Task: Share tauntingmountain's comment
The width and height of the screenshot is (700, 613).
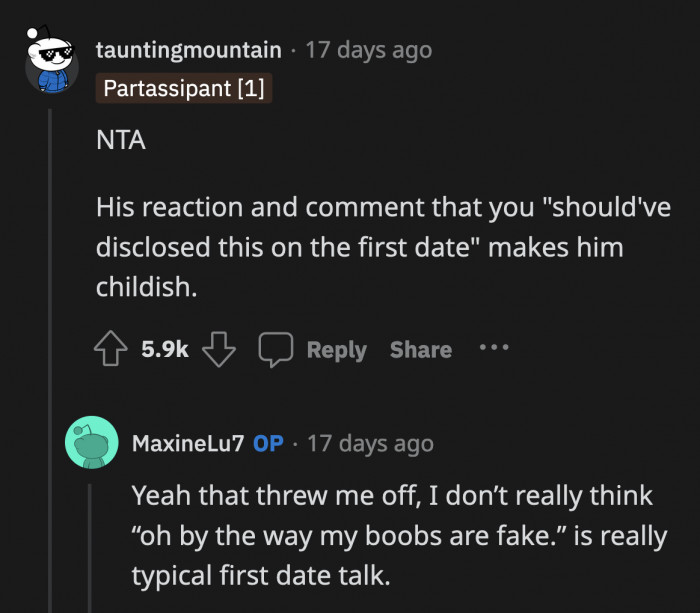Action: tap(420, 350)
